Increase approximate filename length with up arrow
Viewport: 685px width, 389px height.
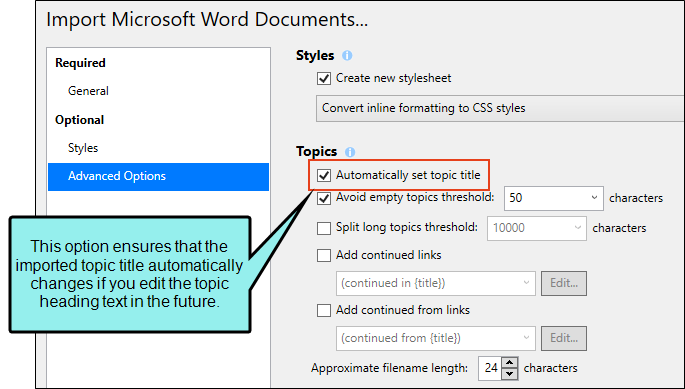(x=509, y=363)
